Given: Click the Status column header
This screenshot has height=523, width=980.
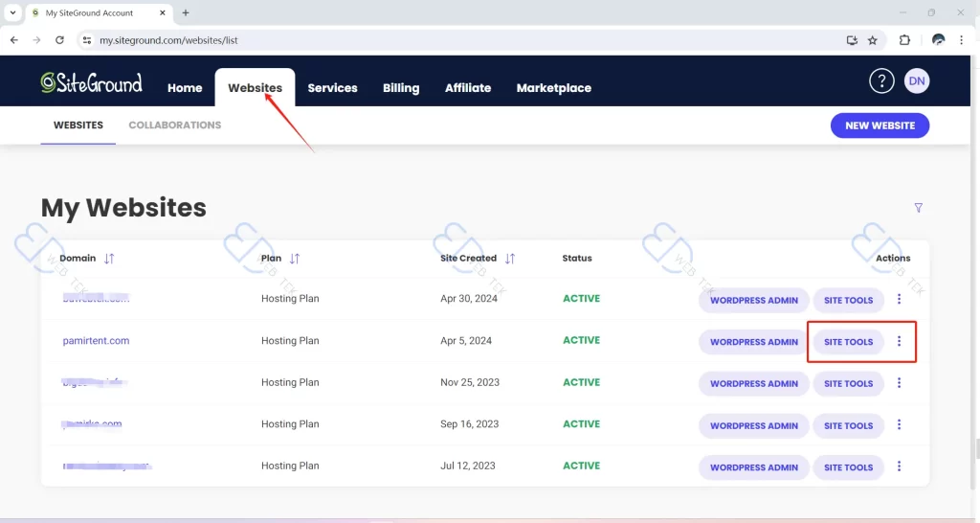Looking at the screenshot, I should 577,259.
